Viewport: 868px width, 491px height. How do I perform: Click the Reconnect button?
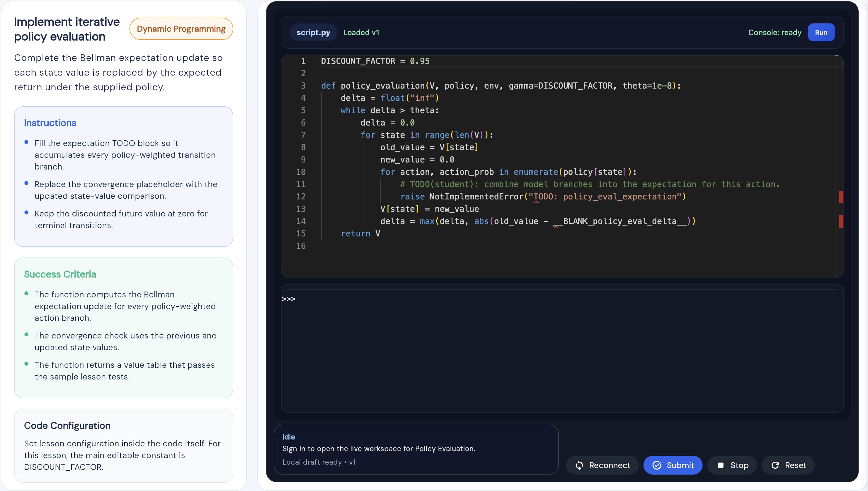point(602,465)
